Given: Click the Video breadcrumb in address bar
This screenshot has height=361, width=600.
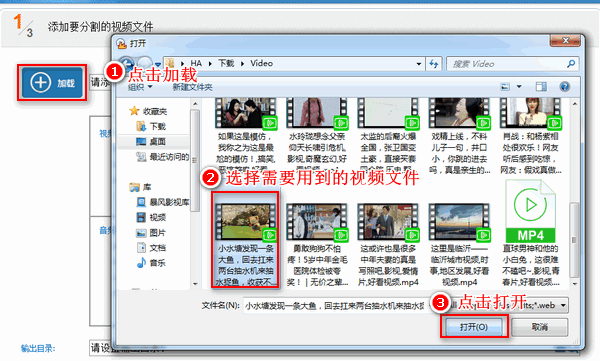Looking at the screenshot, I should (262, 63).
